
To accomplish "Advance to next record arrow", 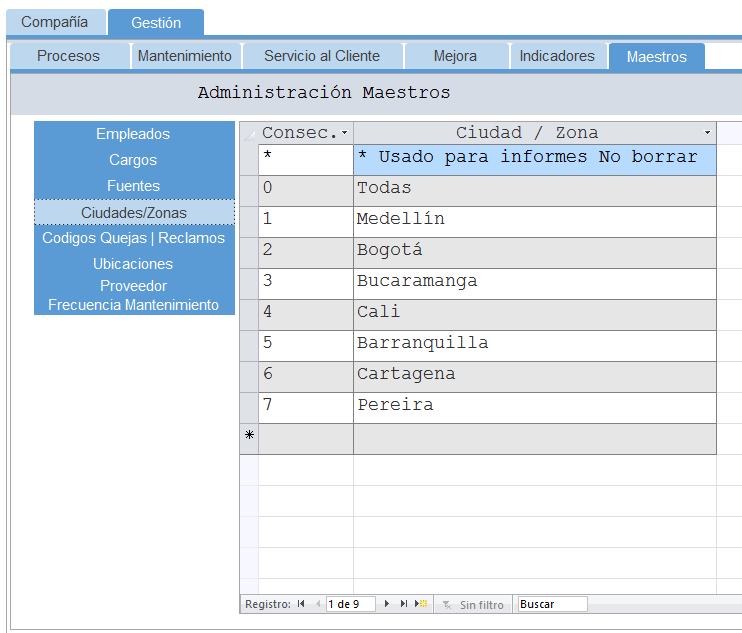I will [x=388, y=604].
